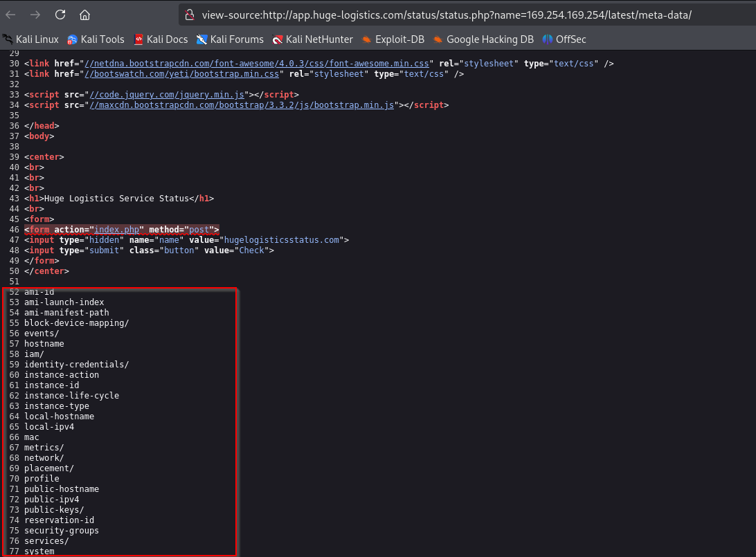The width and height of the screenshot is (756, 557).
Task: Click the body tag on line 37
Action: click(39, 136)
